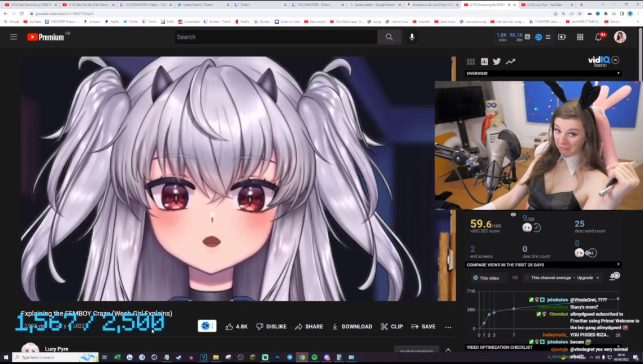Open vidIQ stats bar chart icon in header
This screenshot has height=364, width=643.
pyautogui.click(x=527, y=37)
